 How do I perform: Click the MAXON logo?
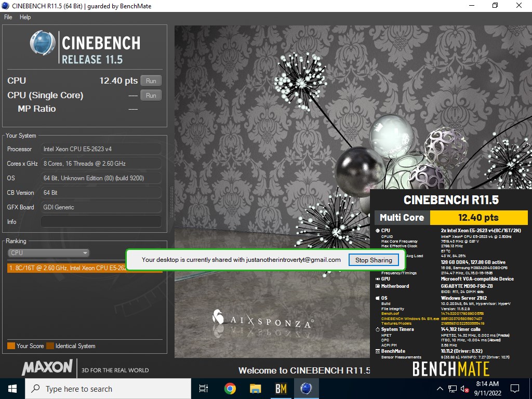[47, 367]
